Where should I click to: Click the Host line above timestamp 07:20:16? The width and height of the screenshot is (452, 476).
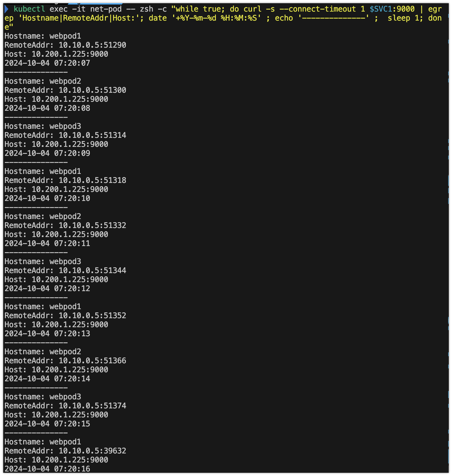pos(56,460)
